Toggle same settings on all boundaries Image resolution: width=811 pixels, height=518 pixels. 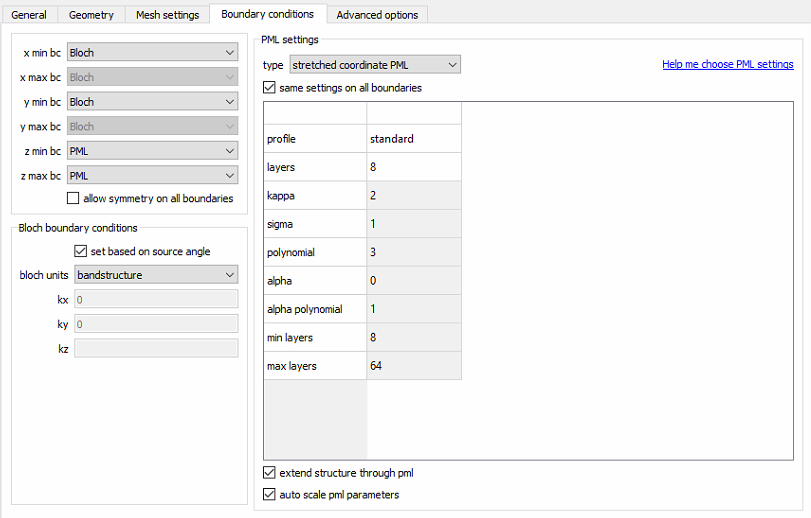tap(269, 88)
